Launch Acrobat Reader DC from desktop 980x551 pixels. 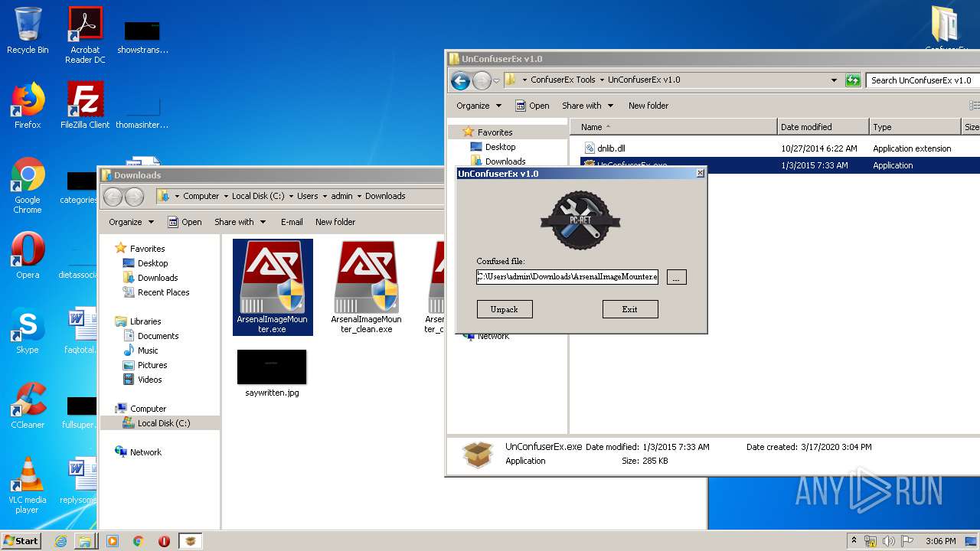85,35
